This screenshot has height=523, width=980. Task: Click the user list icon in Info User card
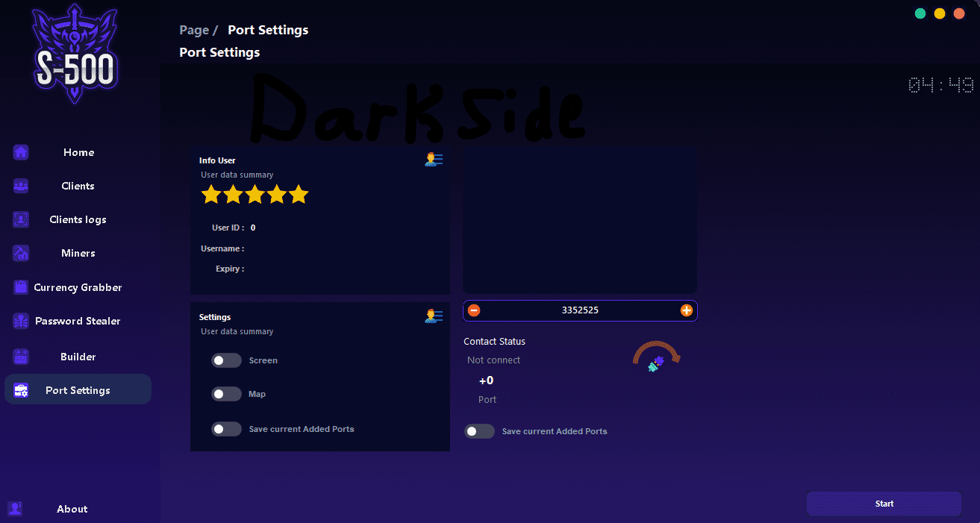click(434, 159)
